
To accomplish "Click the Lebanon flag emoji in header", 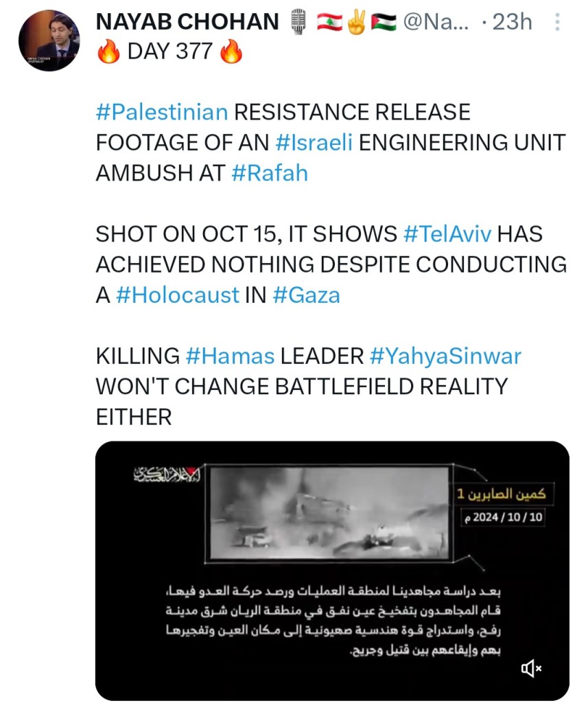I will tap(329, 23).
